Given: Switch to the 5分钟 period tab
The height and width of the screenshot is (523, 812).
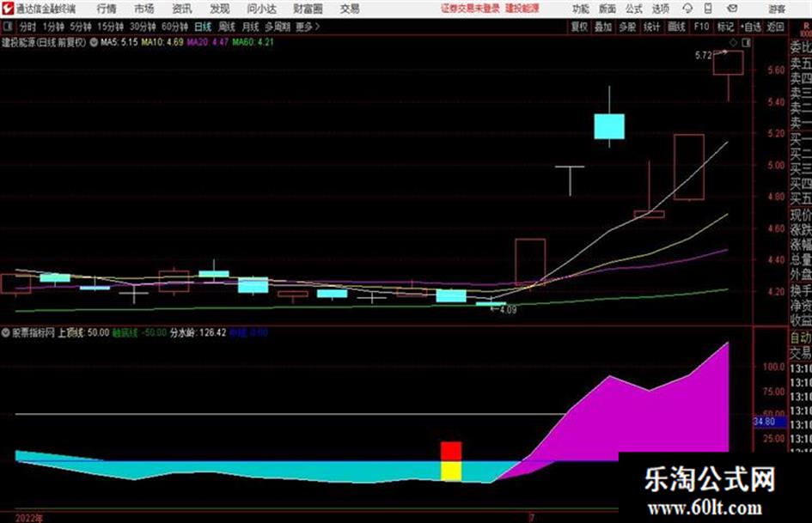Looking at the screenshot, I should coord(80,27).
